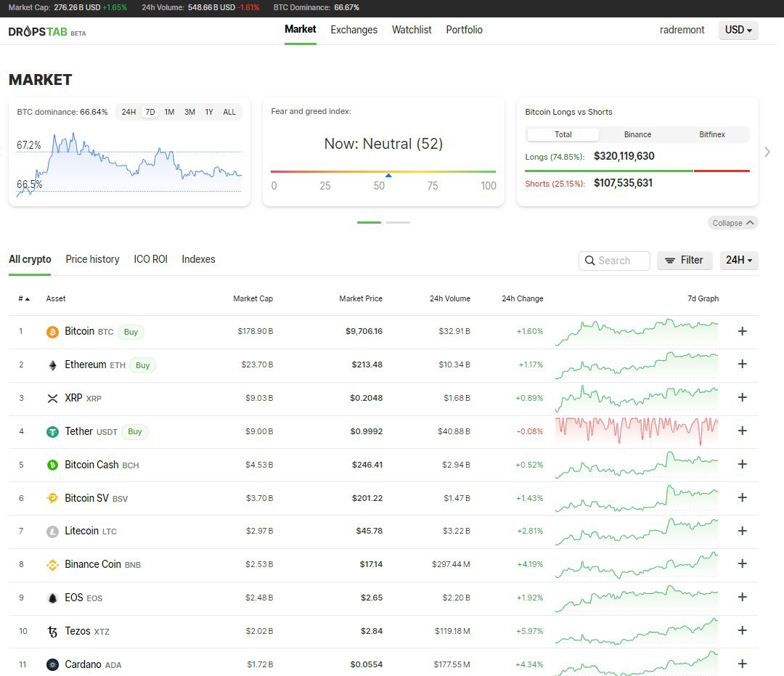Click the Litecoin coin icon
Screen dimensions: 784x676
(52, 532)
